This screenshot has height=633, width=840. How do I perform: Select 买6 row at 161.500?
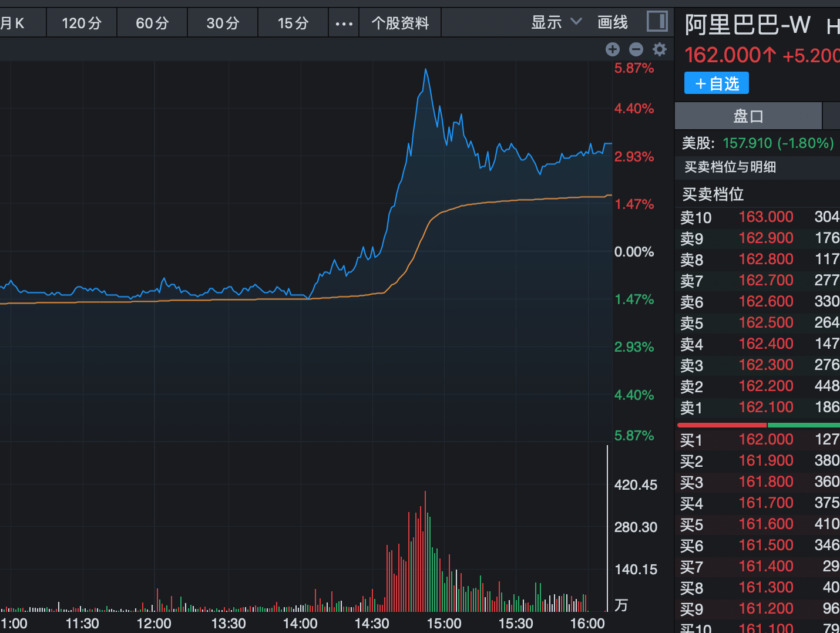coord(759,546)
